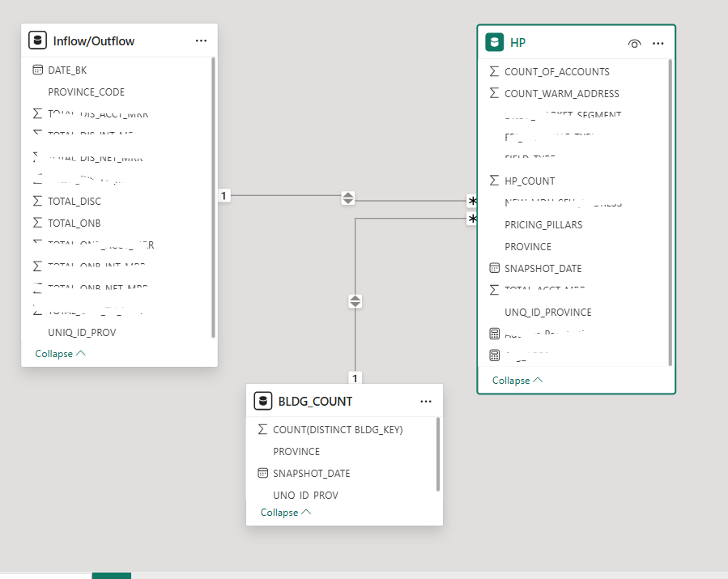Click the HP table title
Screen dimensions: 728x579
(517, 43)
